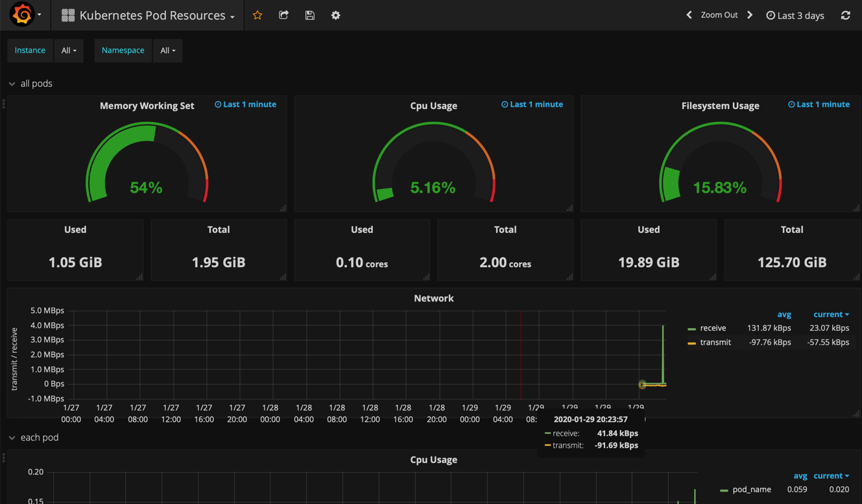862x504 pixels.
Task: Shift time range forward with right arrow
Action: [x=750, y=15]
